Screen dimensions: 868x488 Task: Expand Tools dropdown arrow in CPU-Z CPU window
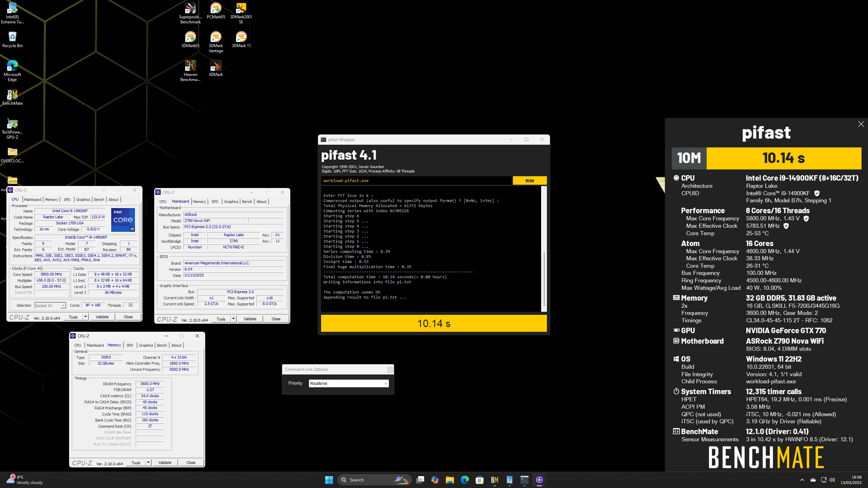(85, 317)
